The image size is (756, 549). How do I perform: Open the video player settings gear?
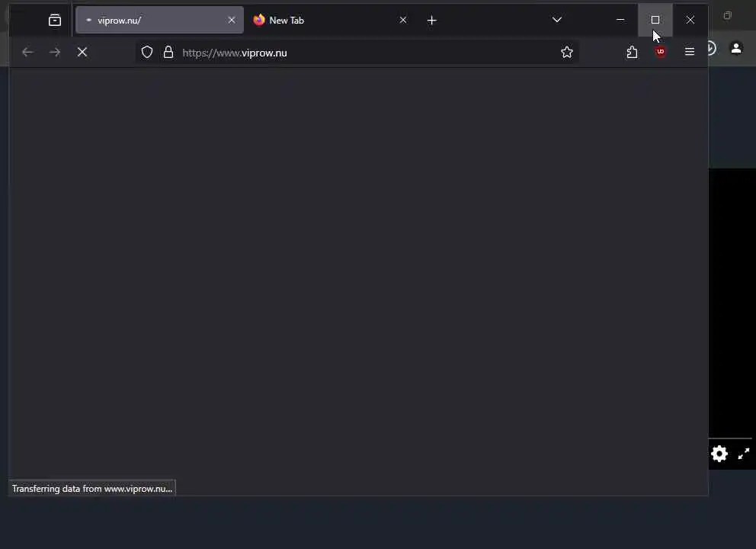click(x=719, y=454)
